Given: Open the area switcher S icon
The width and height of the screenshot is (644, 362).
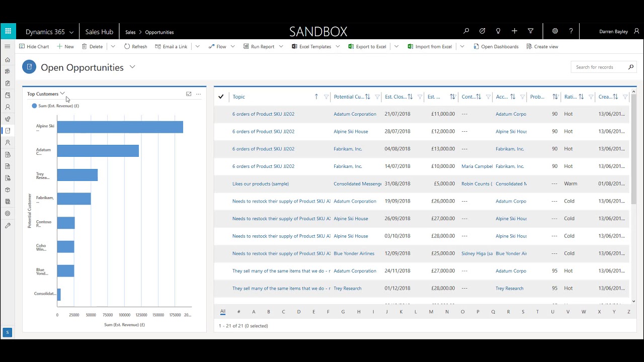Looking at the screenshot, I should (x=8, y=332).
